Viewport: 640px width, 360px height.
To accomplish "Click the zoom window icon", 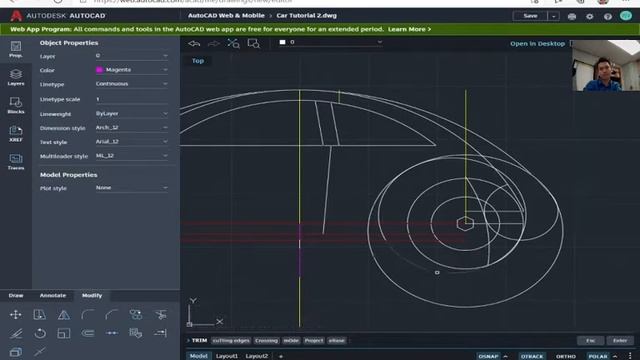I will tap(253, 43).
